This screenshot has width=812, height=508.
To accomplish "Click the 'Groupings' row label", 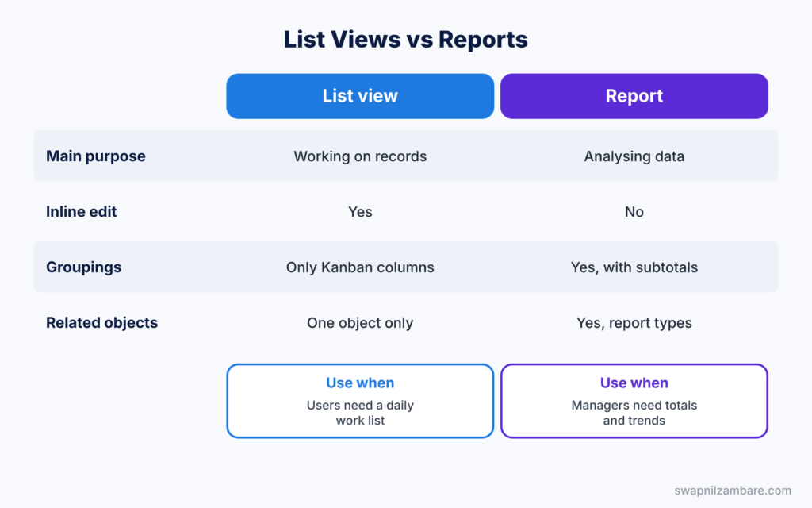I will 83,267.
